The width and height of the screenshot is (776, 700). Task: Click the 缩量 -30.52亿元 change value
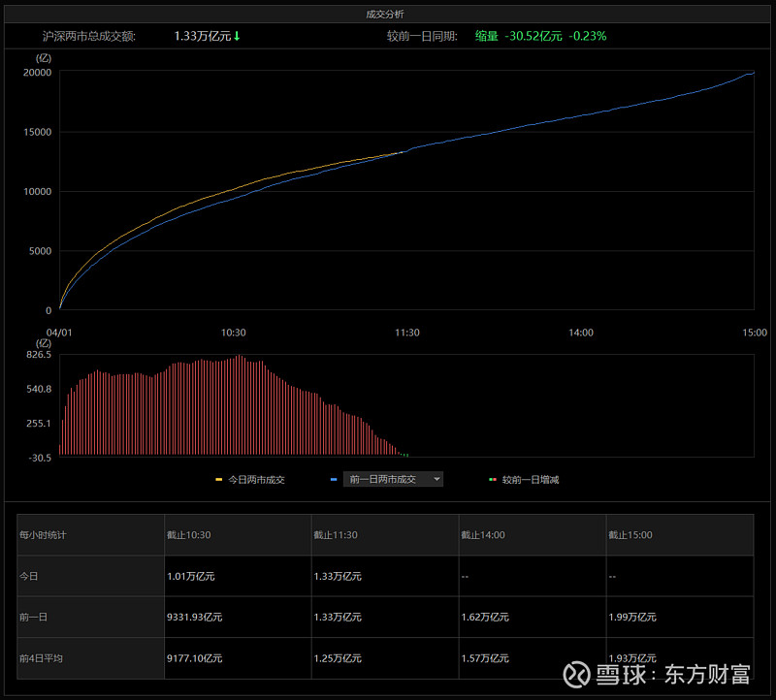(x=518, y=36)
